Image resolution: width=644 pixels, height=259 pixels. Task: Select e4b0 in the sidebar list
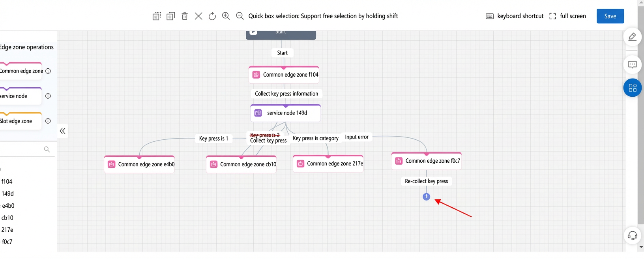(x=8, y=206)
